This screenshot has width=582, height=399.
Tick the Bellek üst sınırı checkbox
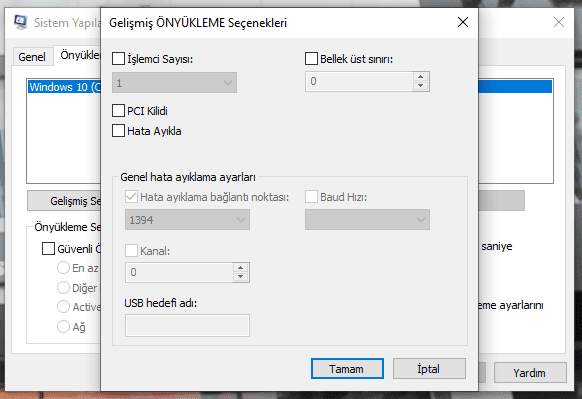point(311,59)
